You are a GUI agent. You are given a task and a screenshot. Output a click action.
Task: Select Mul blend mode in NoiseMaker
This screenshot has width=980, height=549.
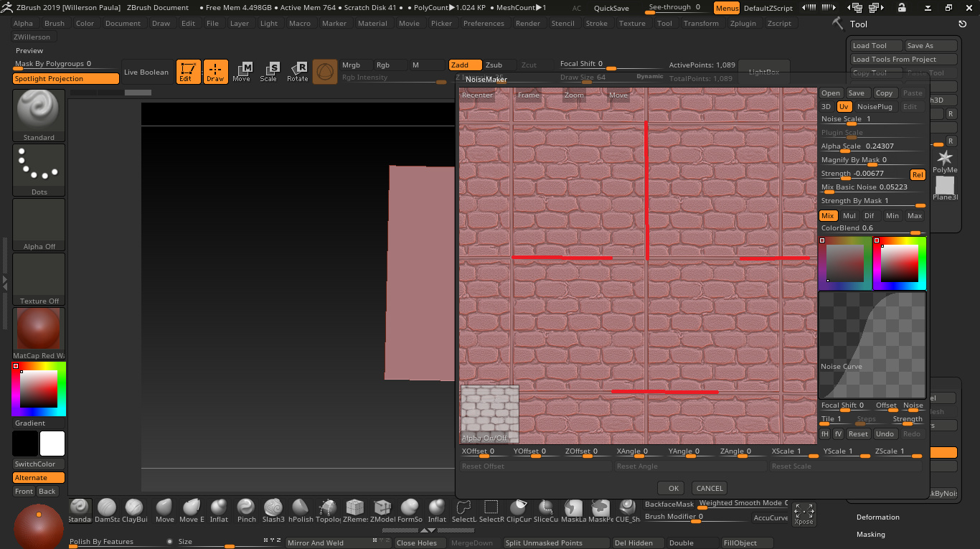point(849,215)
